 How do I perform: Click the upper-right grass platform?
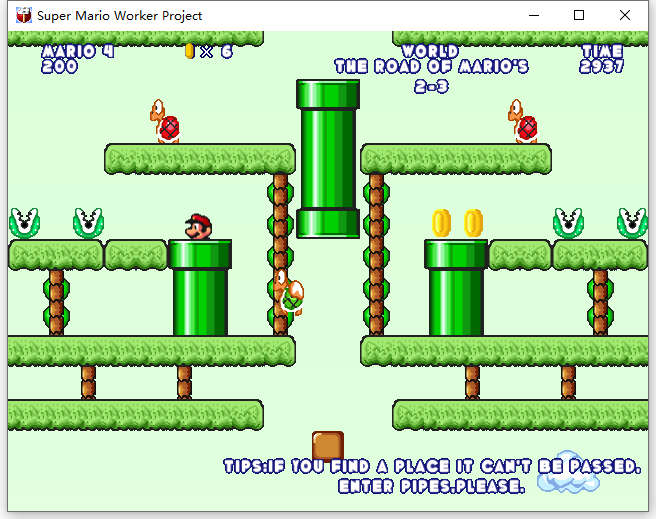456,159
